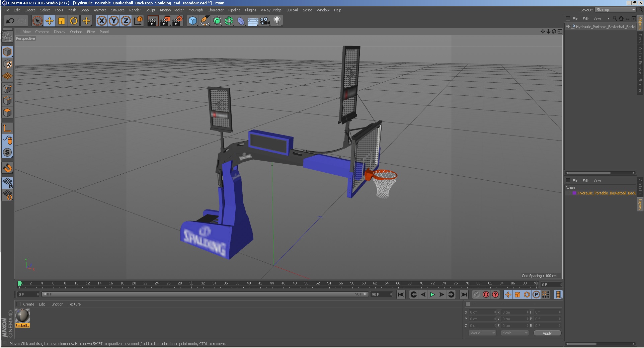644x348 pixels.
Task: Click the Undo arrow icon
Action: pyautogui.click(x=10, y=21)
